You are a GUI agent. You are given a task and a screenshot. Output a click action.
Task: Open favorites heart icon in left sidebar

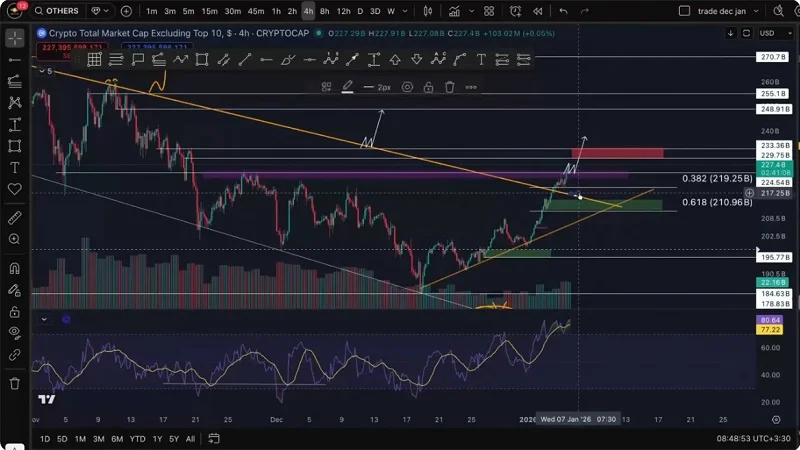(15, 189)
